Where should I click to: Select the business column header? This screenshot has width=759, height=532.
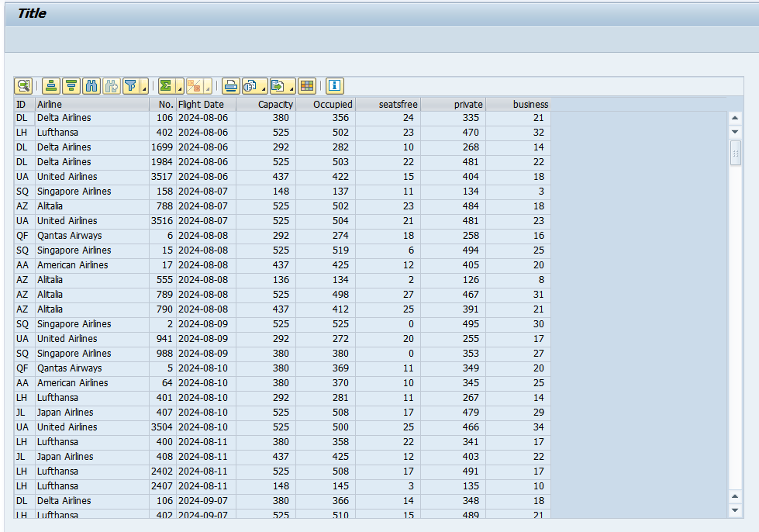(519, 104)
